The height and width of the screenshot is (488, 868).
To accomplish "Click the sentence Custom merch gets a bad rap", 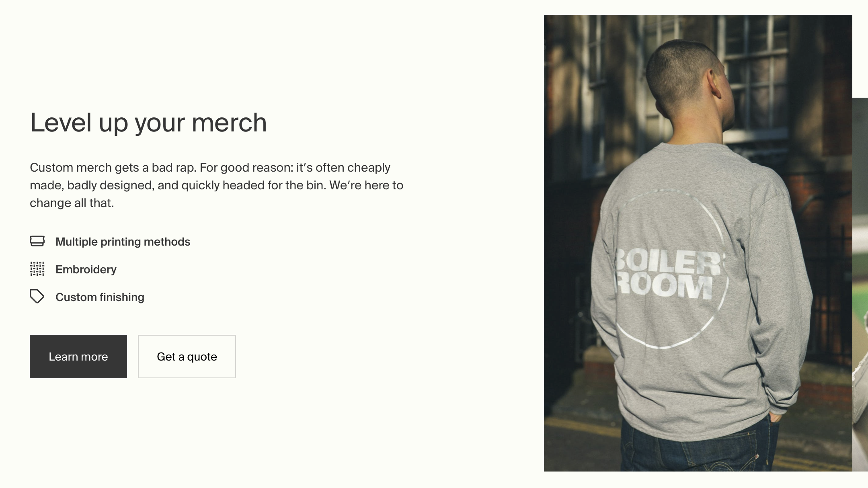I will tap(113, 167).
